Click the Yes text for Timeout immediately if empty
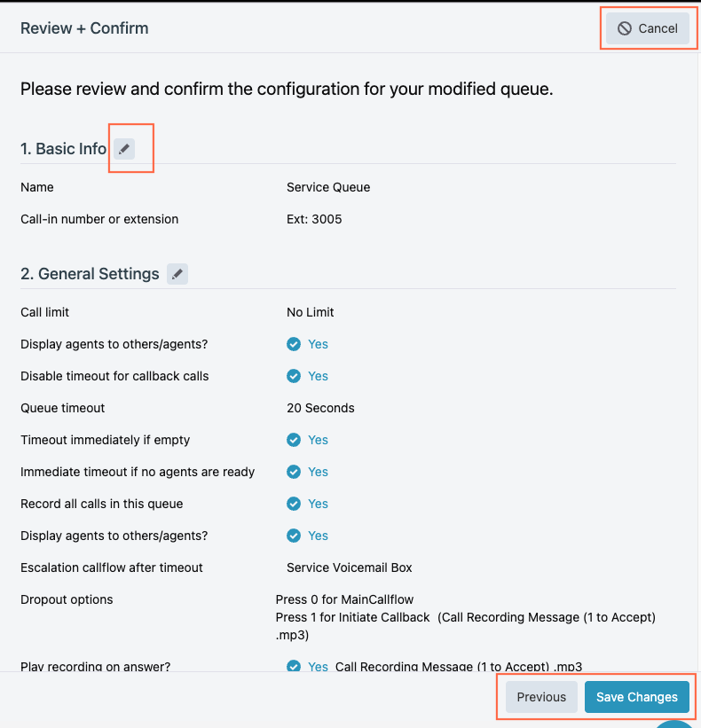 pos(319,440)
